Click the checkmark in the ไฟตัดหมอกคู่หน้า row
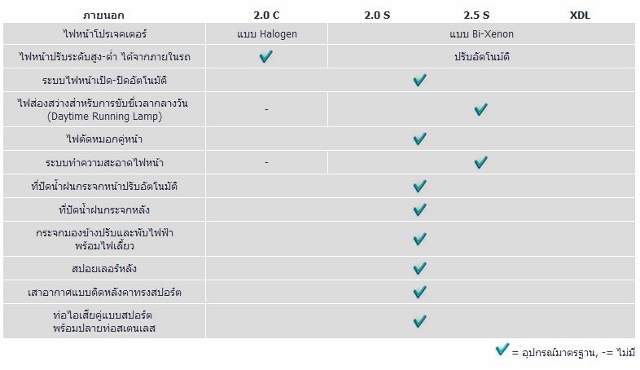The image size is (640, 370). [x=420, y=139]
